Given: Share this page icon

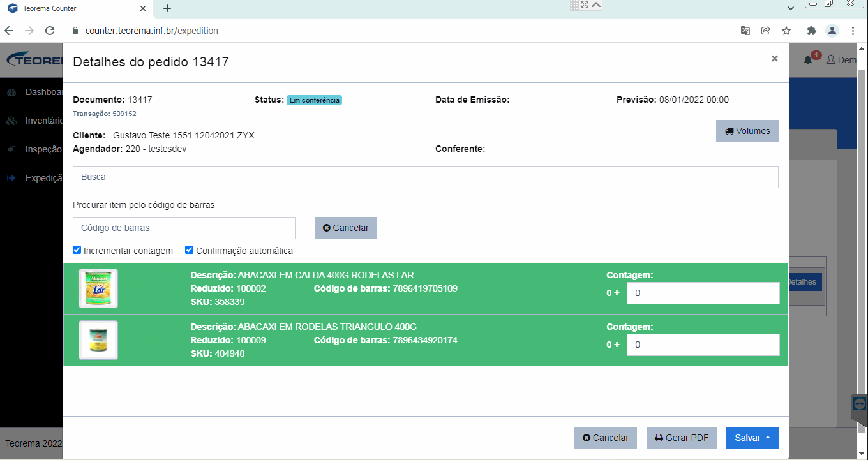Looking at the screenshot, I should click(x=766, y=31).
